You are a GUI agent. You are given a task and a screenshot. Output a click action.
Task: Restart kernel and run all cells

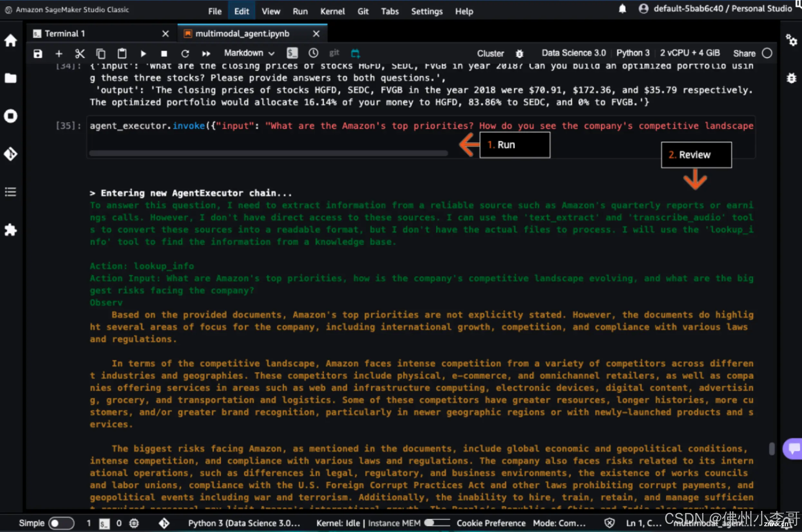click(206, 53)
